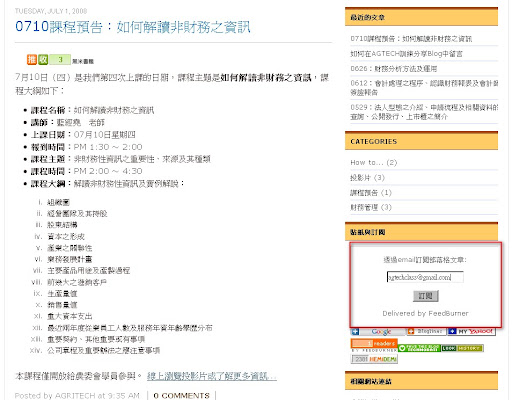
Task: Open the Delivered by FeedBurner link
Action: (x=425, y=313)
